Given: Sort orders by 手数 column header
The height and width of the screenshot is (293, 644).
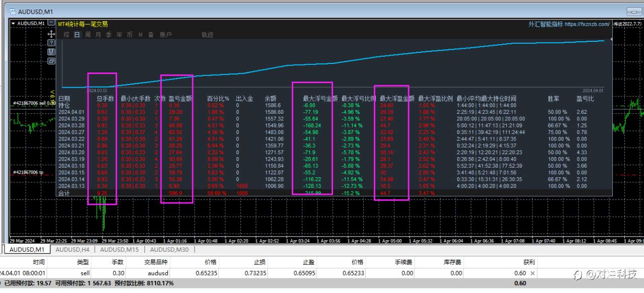Looking at the screenshot, I should click(118, 262).
